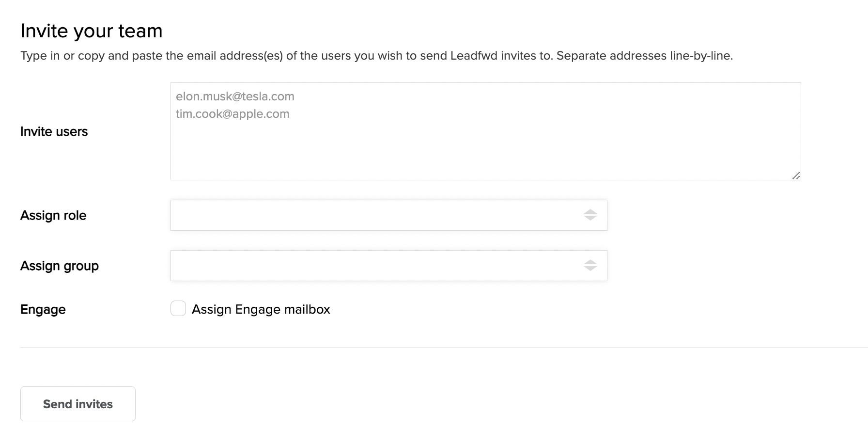Click the up arrow in Assign role selector
Viewport: 868px width, 446px height.
590,211
